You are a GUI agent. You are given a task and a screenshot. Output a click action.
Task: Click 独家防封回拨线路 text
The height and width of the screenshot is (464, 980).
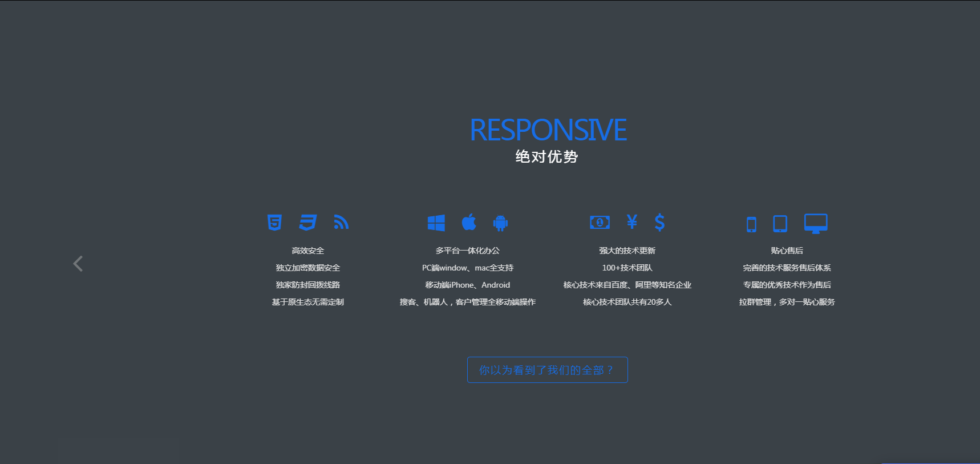[308, 285]
